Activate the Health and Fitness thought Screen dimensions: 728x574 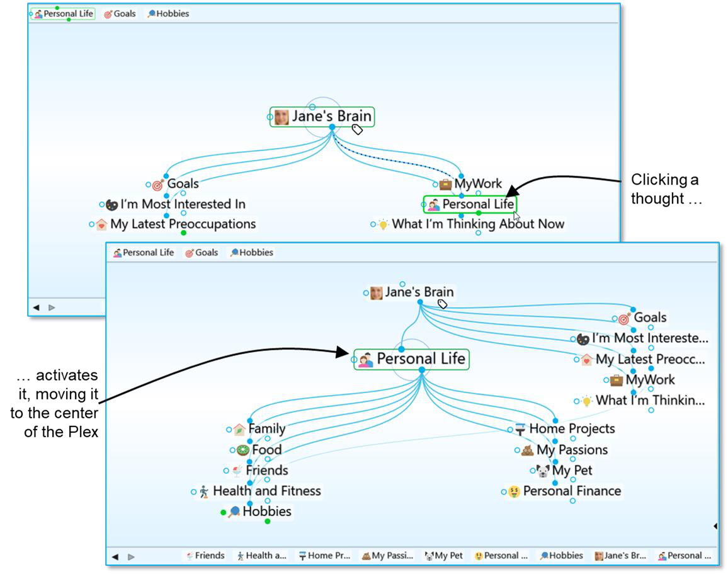point(266,491)
